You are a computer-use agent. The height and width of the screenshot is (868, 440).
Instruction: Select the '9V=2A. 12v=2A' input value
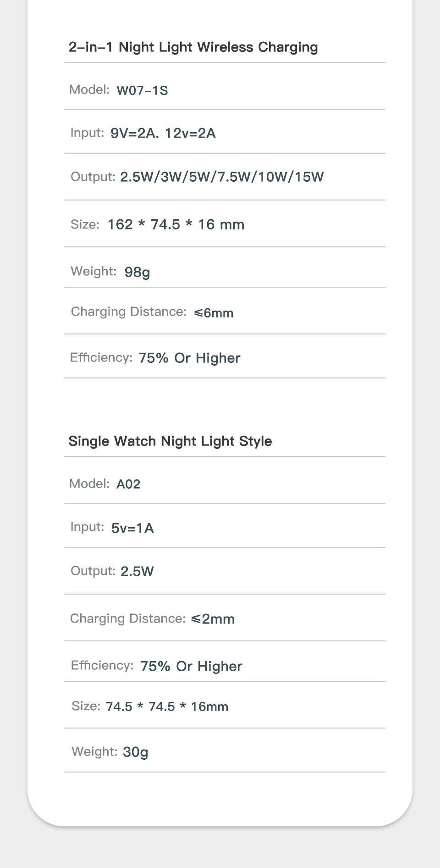point(163,134)
